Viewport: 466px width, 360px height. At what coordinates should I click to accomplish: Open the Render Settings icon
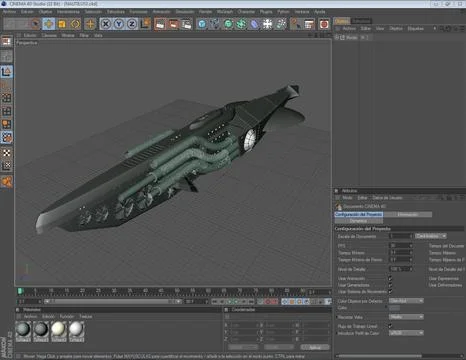tap(187, 24)
